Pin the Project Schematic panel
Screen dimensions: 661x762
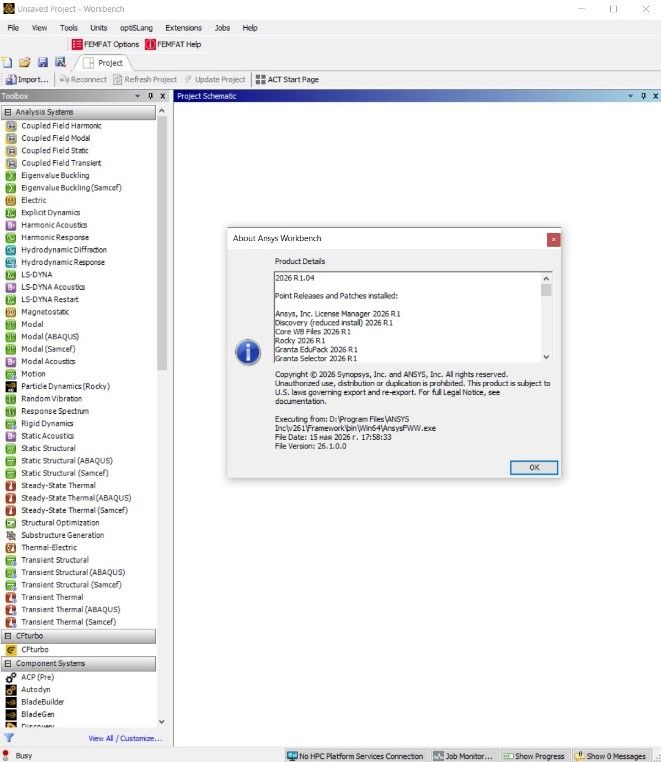click(644, 96)
